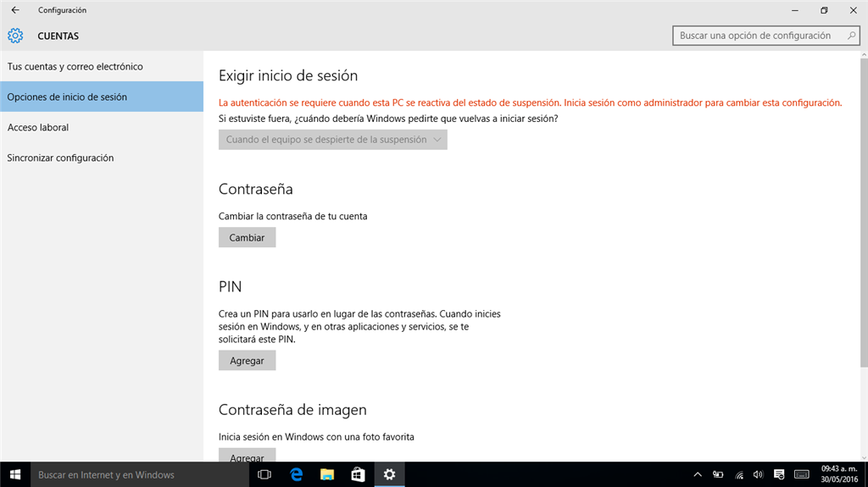
Task: Click the search magnifier icon
Action: (851, 36)
